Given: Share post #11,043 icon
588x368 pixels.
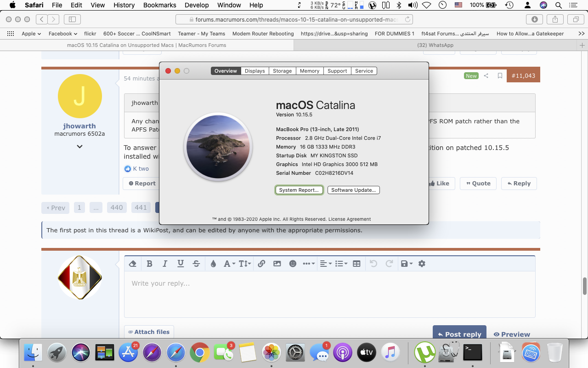Looking at the screenshot, I should pyautogui.click(x=486, y=76).
